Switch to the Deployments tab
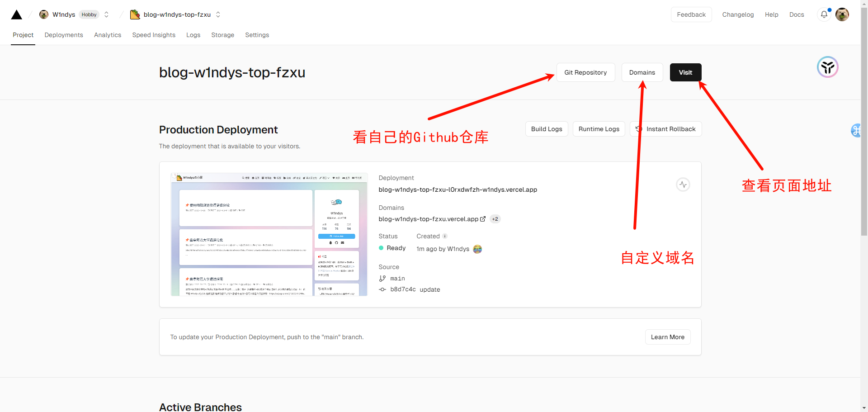Viewport: 868px width, 412px height. click(64, 35)
